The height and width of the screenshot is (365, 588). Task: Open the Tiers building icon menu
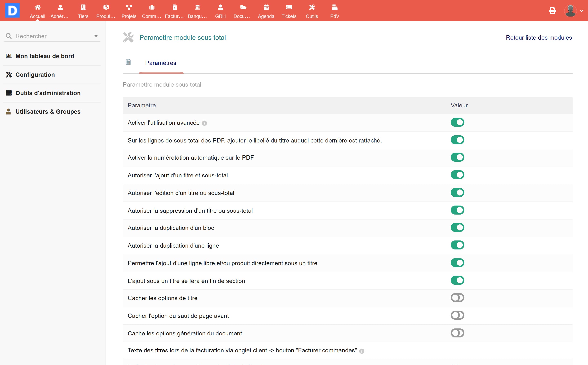tap(83, 8)
